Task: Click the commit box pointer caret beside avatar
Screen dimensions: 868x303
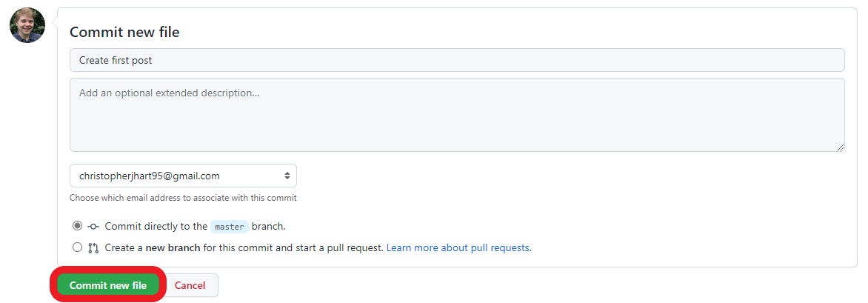Action: (54, 25)
